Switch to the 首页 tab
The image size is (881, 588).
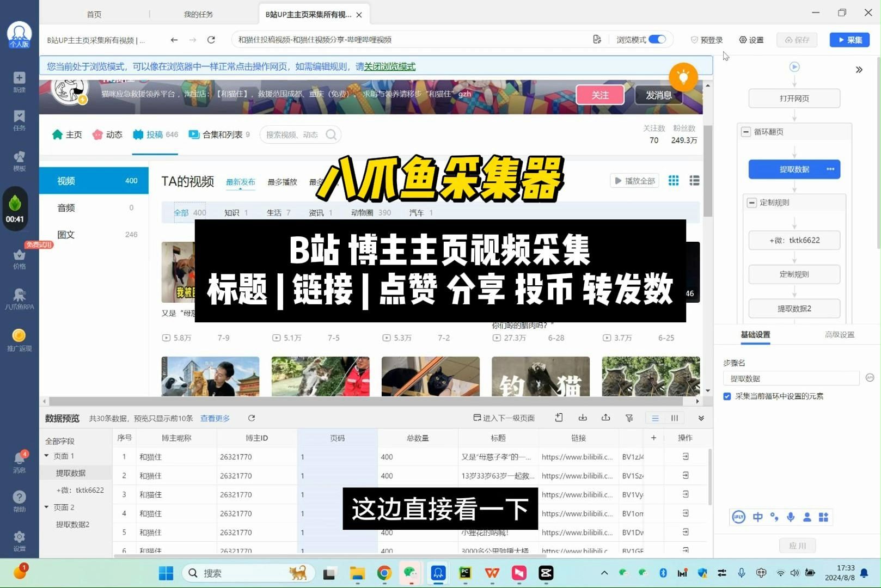pos(94,14)
